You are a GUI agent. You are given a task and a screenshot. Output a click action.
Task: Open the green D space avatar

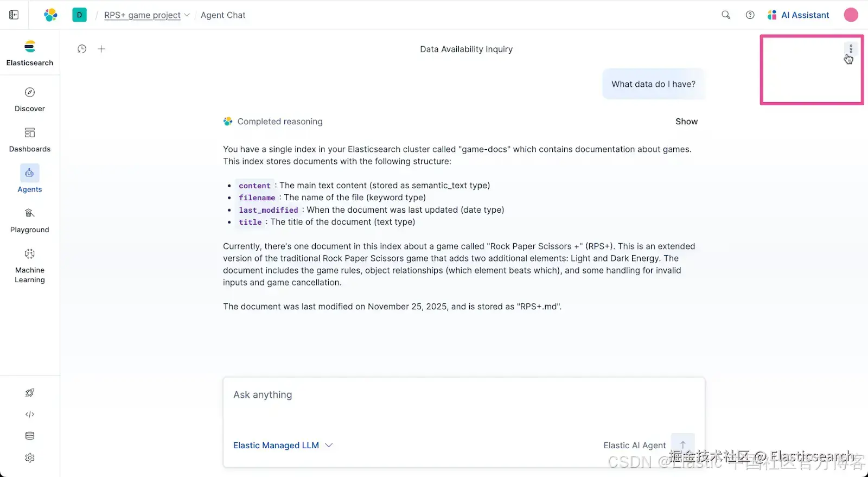point(79,15)
